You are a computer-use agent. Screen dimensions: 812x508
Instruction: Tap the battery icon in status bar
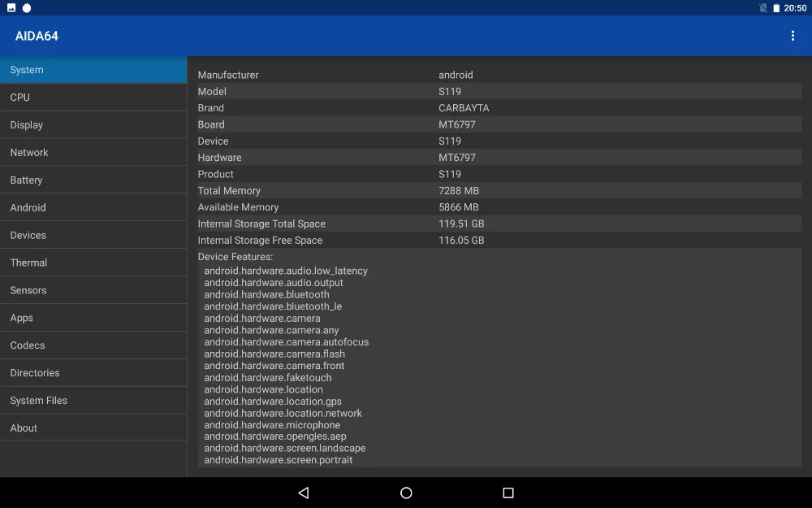click(777, 7)
